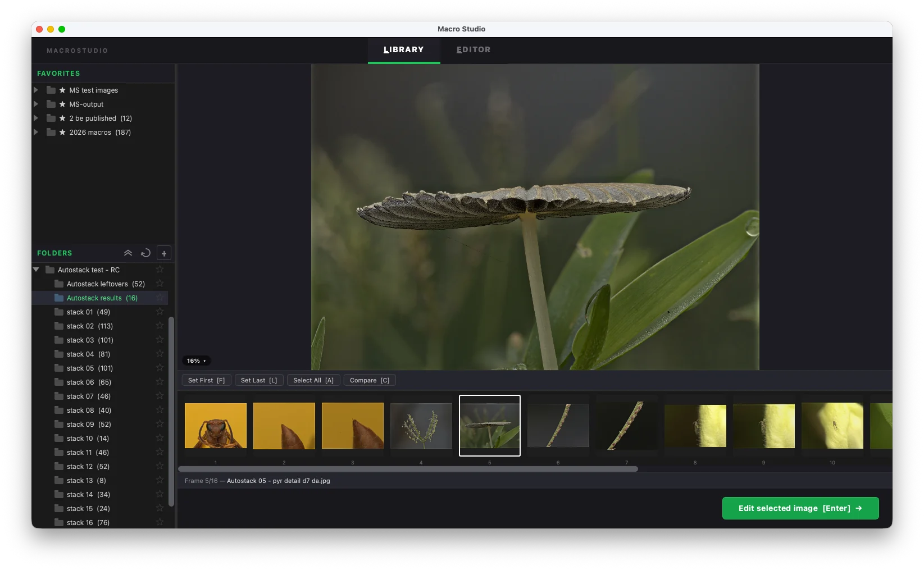Expand the 2026 macros favorite folder

coord(36,132)
